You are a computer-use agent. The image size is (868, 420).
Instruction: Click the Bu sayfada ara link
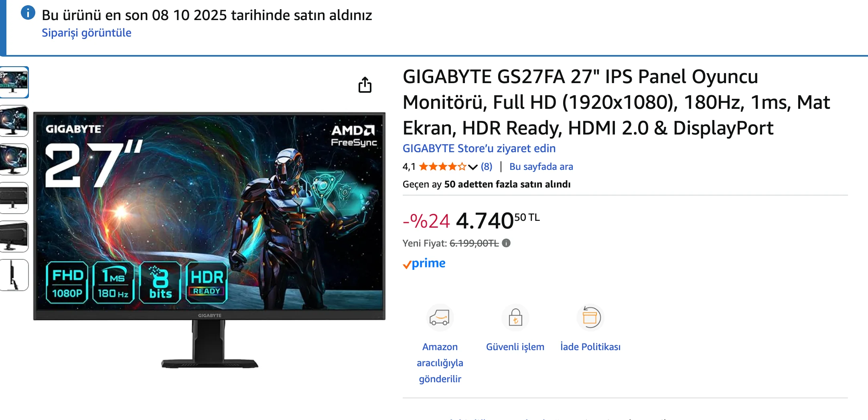[x=541, y=167]
